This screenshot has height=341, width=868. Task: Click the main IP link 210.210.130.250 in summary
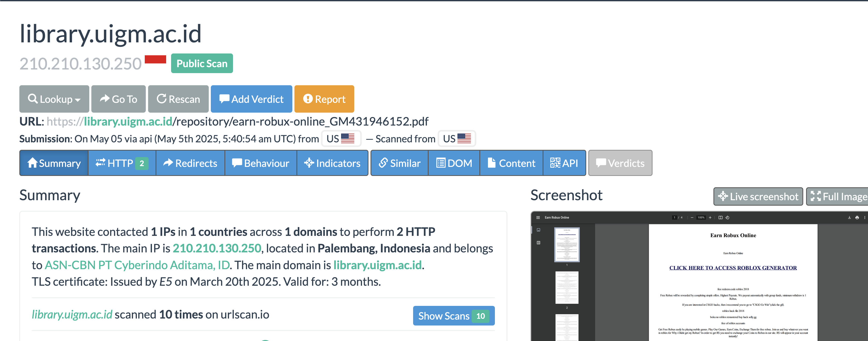point(217,248)
